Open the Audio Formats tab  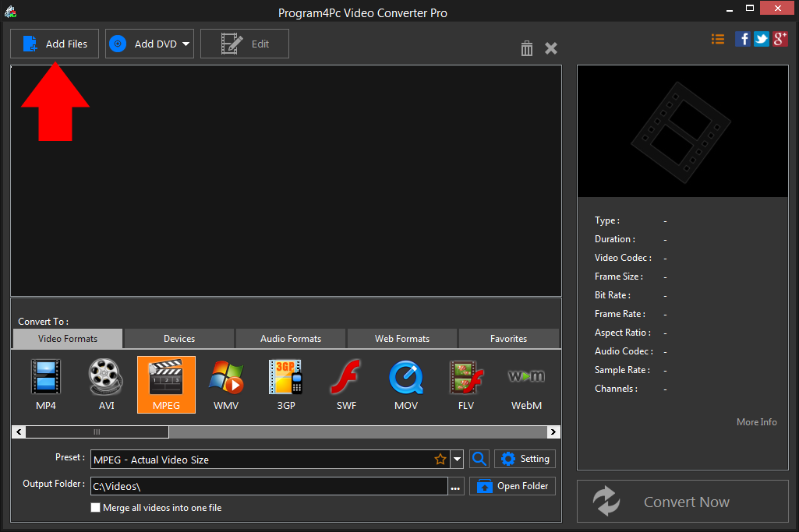pos(290,338)
